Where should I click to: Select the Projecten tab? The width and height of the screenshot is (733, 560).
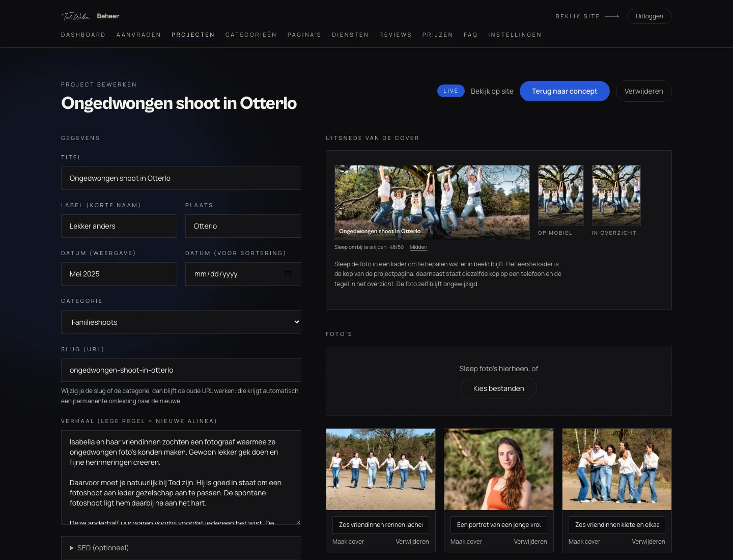pyautogui.click(x=193, y=35)
